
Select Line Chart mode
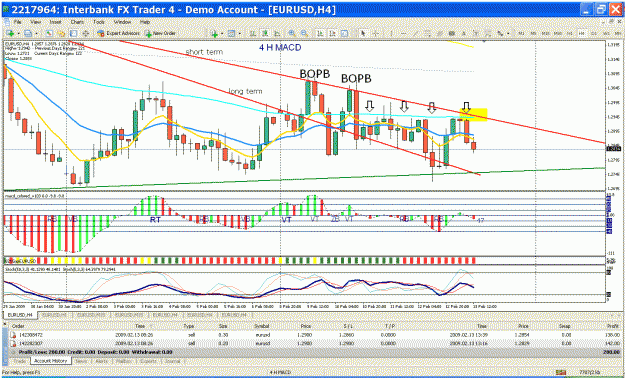click(x=276, y=33)
